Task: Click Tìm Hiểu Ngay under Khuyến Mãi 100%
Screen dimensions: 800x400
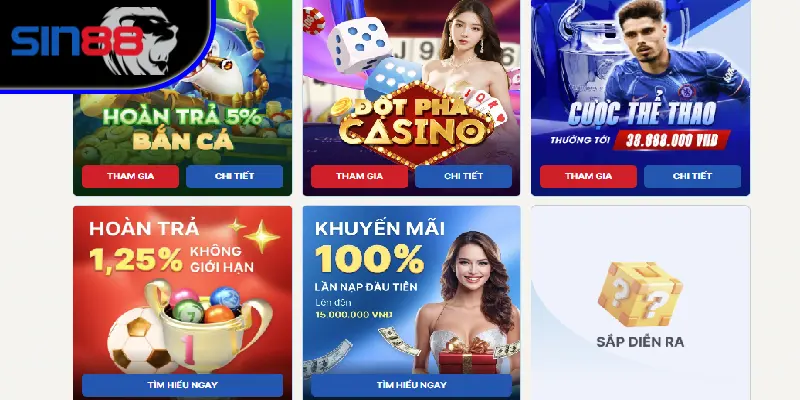Action: pyautogui.click(x=411, y=385)
